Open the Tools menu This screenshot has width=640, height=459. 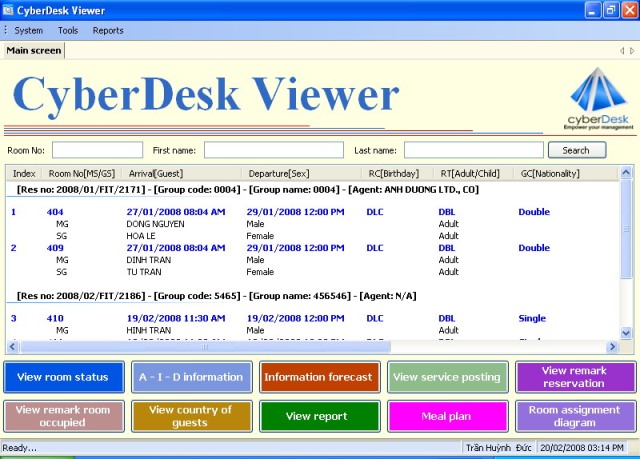(x=68, y=30)
